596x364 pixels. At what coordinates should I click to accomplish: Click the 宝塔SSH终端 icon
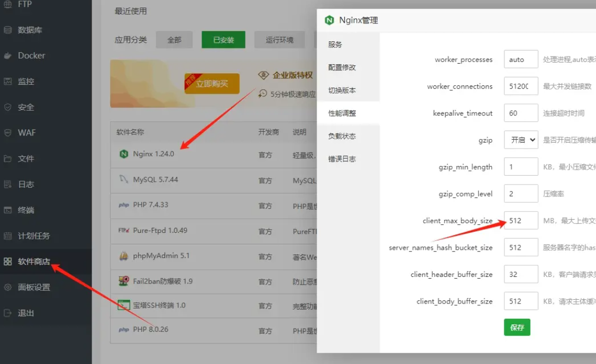[x=124, y=305]
